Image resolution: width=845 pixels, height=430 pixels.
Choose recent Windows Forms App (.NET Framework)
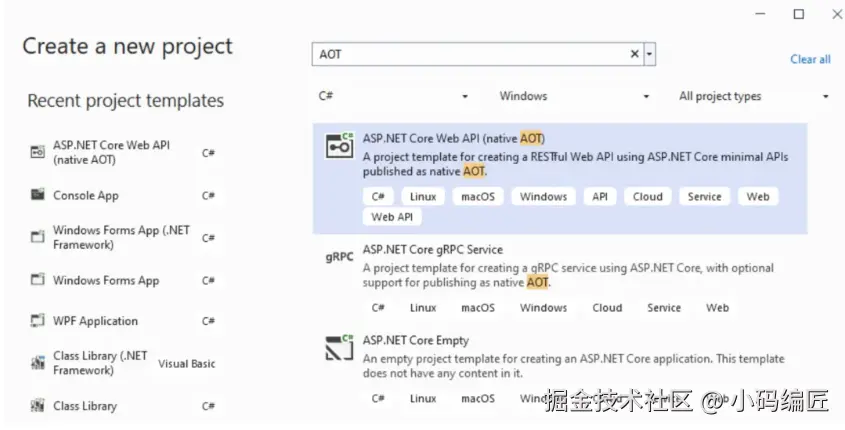pos(125,237)
